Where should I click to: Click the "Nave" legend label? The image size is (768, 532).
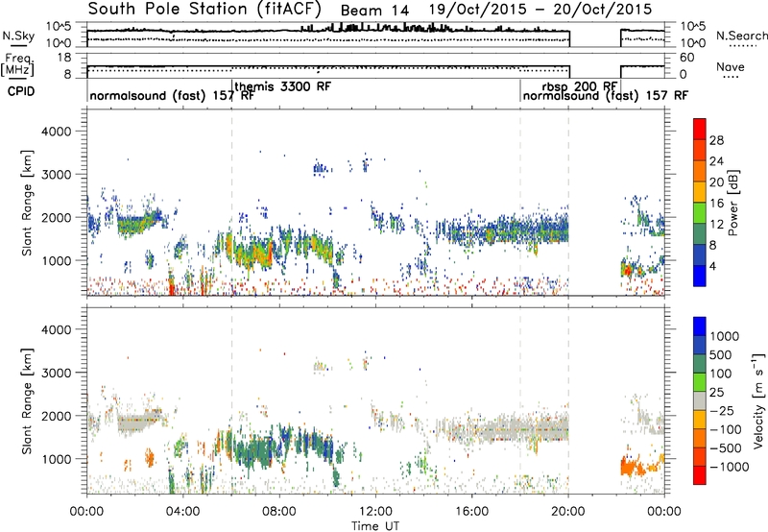[x=730, y=67]
